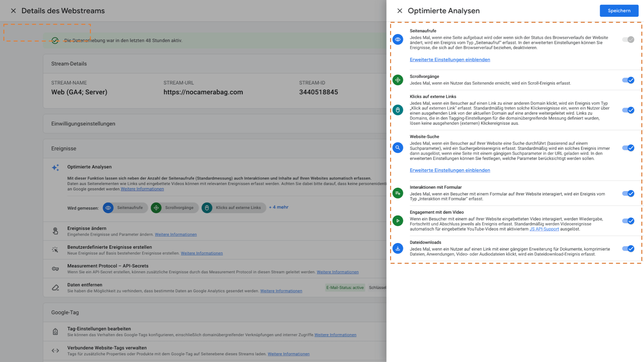Viewport: 644px width, 362px height.
Task: Click the Klicks auf externe Links mouse icon
Action: tap(398, 110)
